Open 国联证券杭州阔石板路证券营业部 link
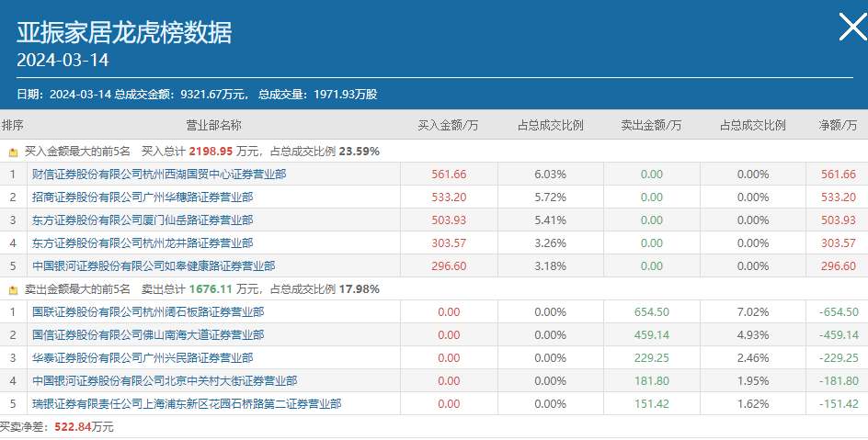868x440 pixels. point(148,312)
